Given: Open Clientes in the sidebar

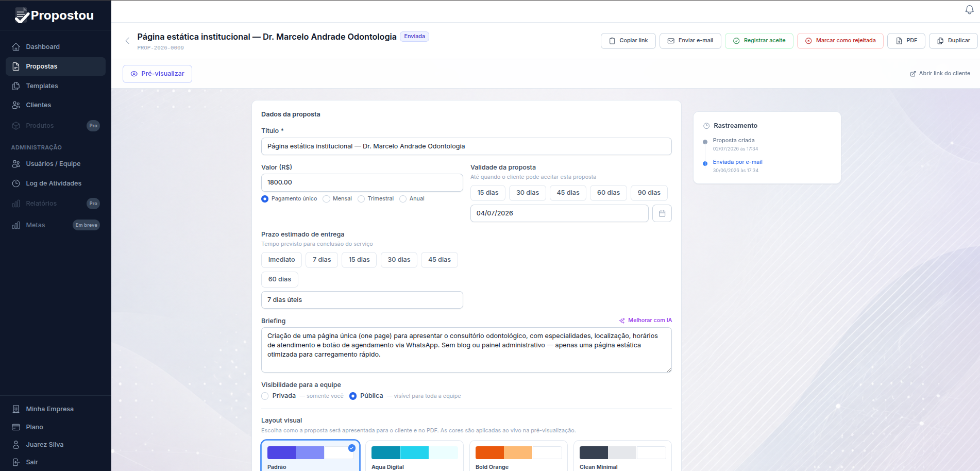Looking at the screenshot, I should [56, 105].
